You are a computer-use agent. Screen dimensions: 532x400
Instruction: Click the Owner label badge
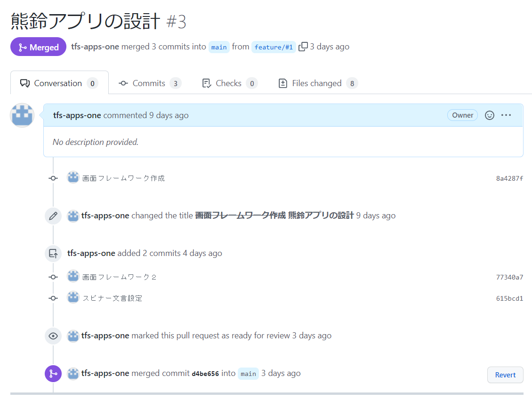click(x=462, y=115)
